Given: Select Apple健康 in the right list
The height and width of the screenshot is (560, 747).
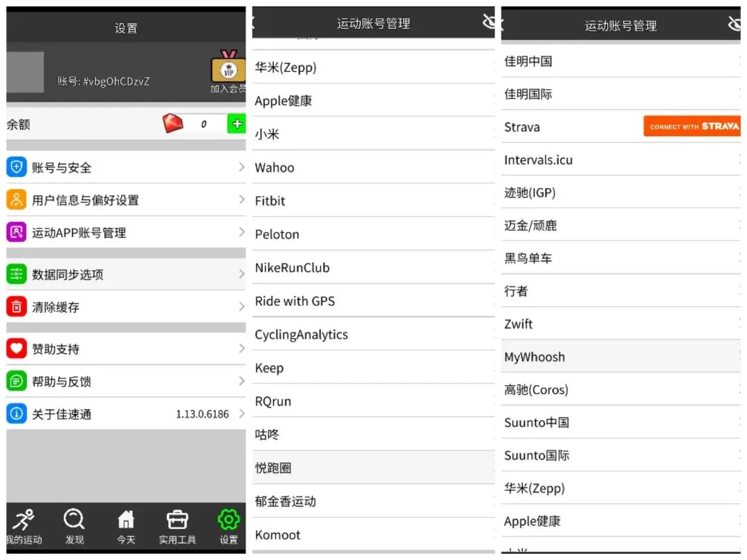Looking at the screenshot, I should tap(620, 521).
